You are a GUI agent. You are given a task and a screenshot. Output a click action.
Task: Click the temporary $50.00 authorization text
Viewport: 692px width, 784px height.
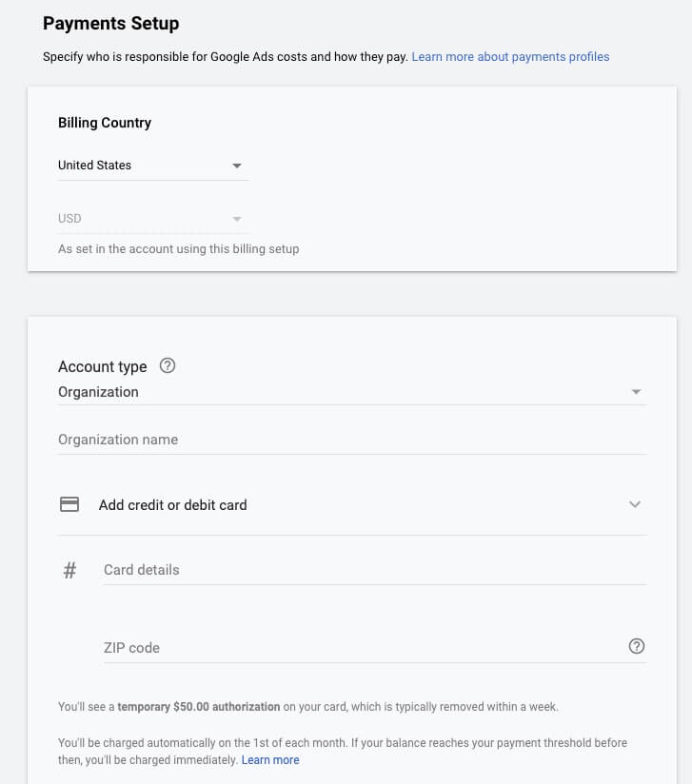199,707
